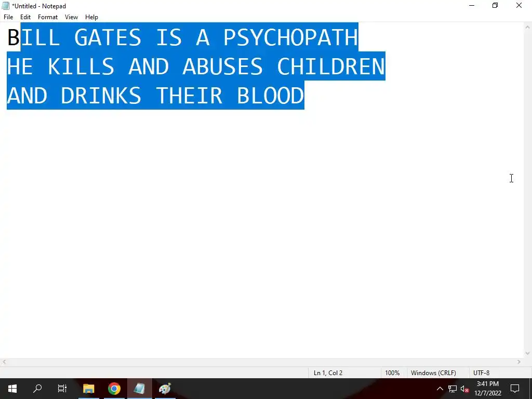Minimize the Notepad window

(472, 5)
